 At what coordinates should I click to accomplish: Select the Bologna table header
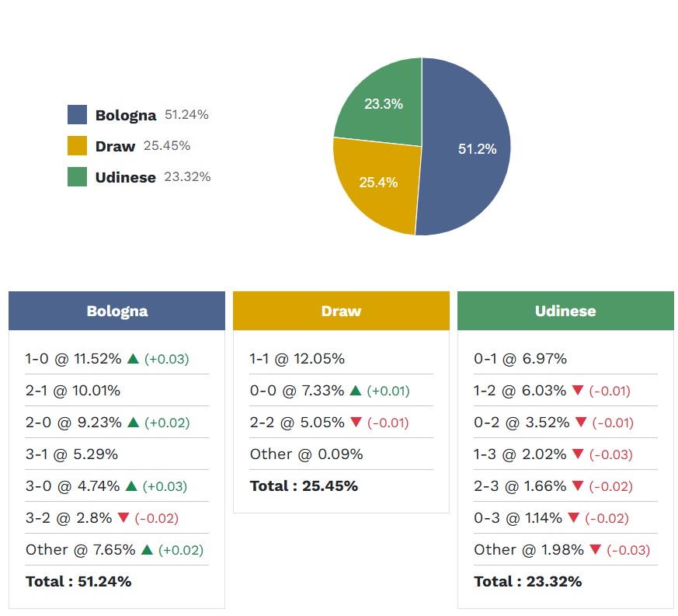click(116, 311)
